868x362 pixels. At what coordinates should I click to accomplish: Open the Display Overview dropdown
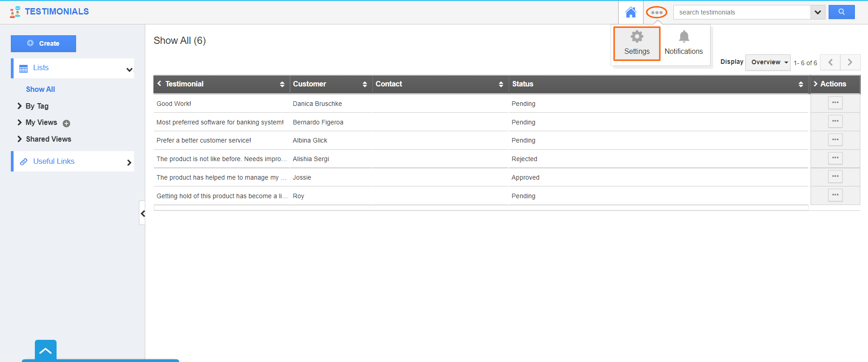click(x=768, y=62)
